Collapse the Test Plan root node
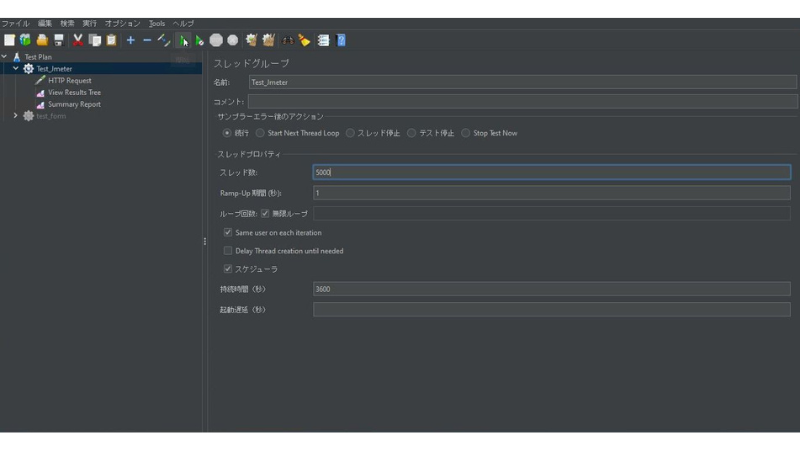This screenshot has height=450, width=800. click(5, 57)
